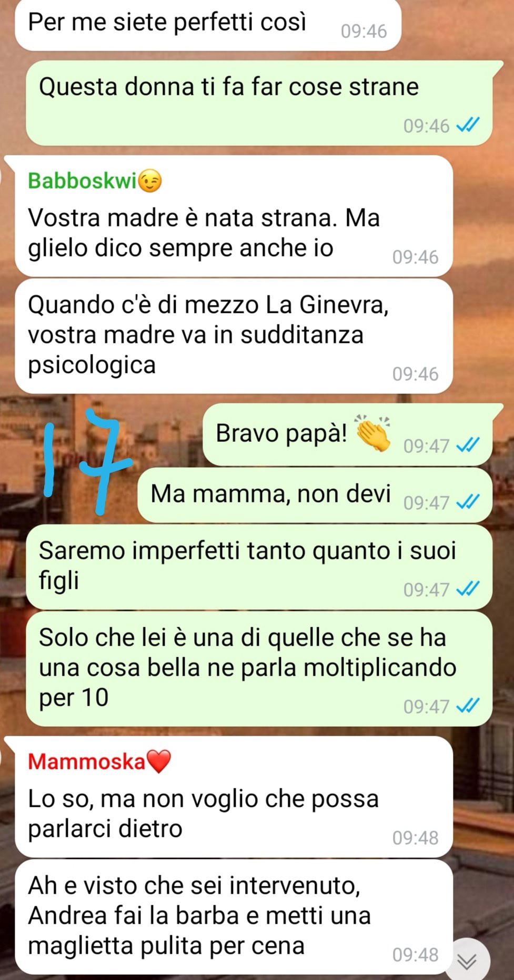Tap the clapping hands emoji
Image resolution: width=514 pixels, height=980 pixels.
[373, 433]
